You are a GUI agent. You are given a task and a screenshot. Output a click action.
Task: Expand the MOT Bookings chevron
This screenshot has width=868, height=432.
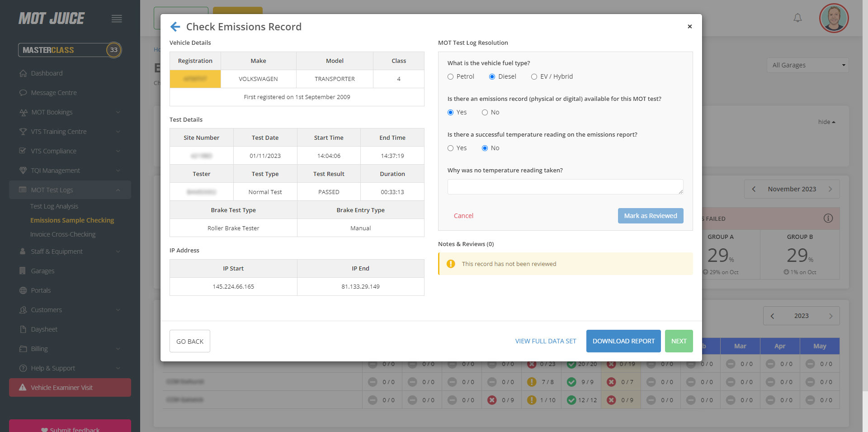(x=118, y=112)
